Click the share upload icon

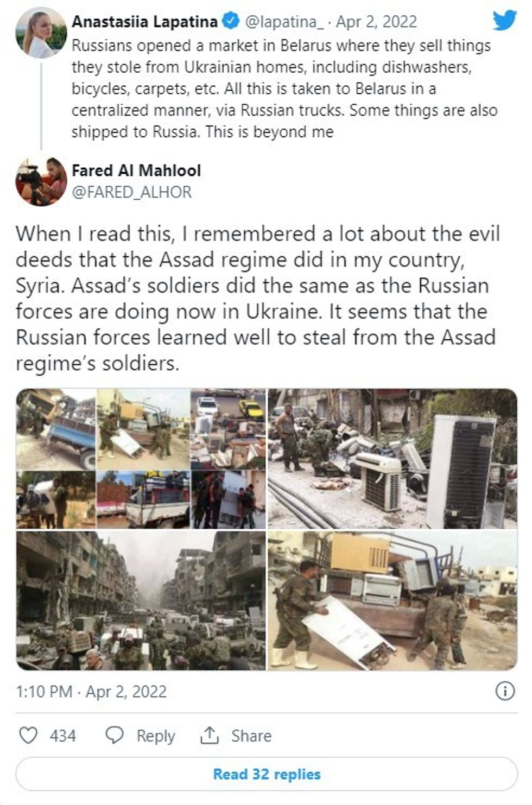tap(209, 736)
